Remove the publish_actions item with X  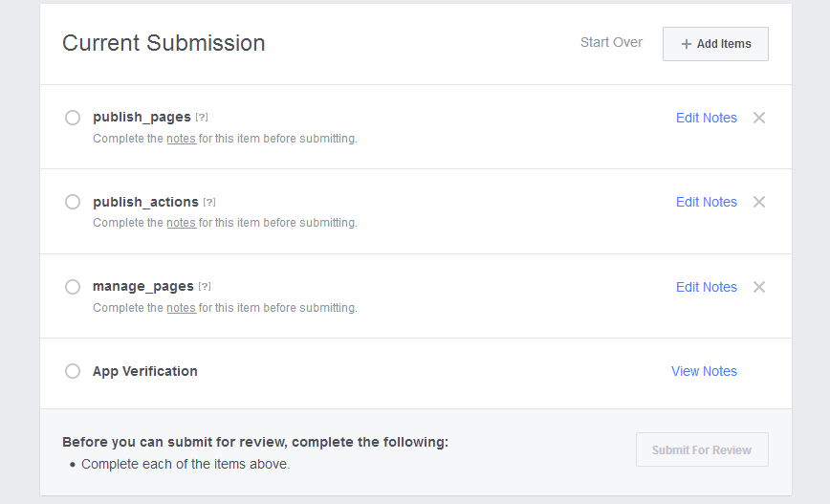tap(759, 202)
